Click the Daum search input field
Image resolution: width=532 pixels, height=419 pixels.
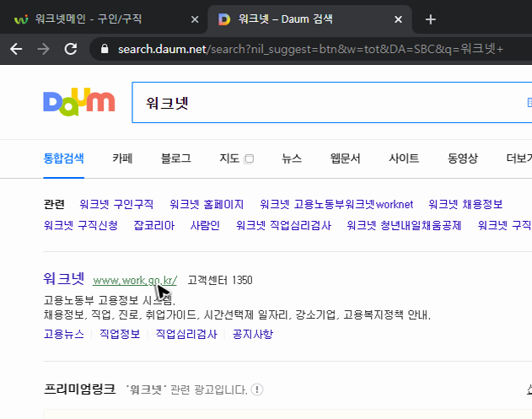pos(332,103)
